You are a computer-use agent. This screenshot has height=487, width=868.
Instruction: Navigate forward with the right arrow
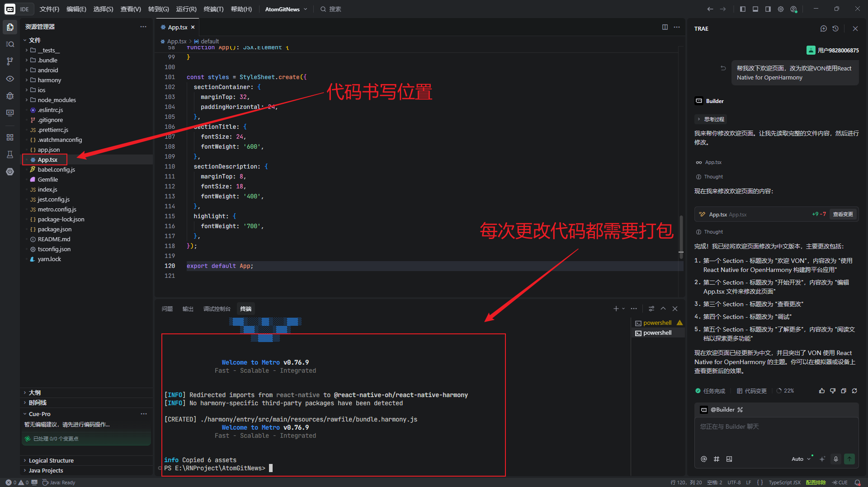[723, 9]
